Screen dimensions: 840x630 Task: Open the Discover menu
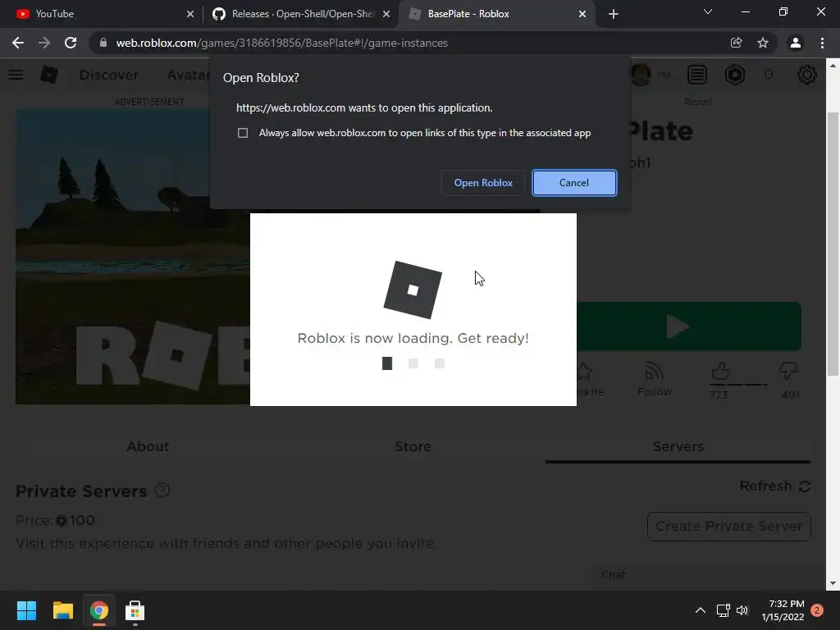[109, 75]
